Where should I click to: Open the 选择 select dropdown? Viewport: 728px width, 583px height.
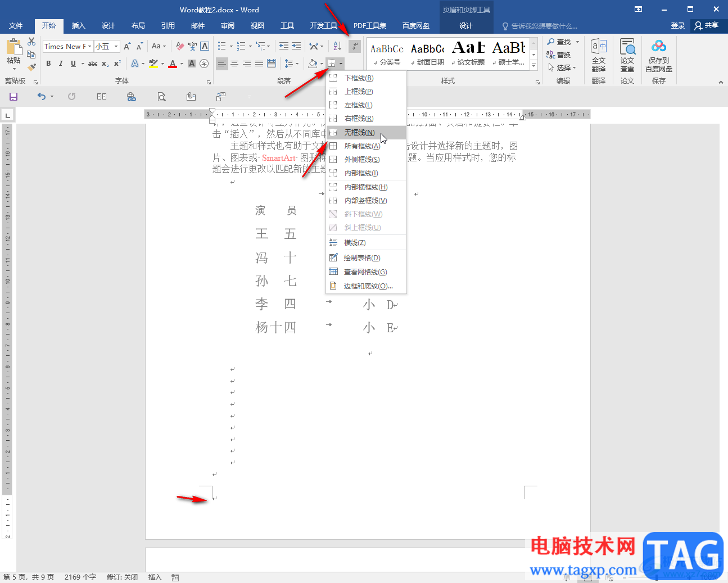pyautogui.click(x=562, y=67)
